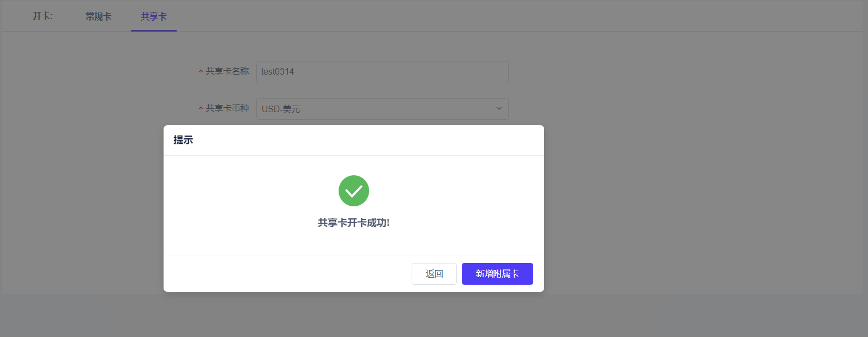This screenshot has width=868, height=337.
Task: Click the 提示 dialog title
Action: click(183, 140)
